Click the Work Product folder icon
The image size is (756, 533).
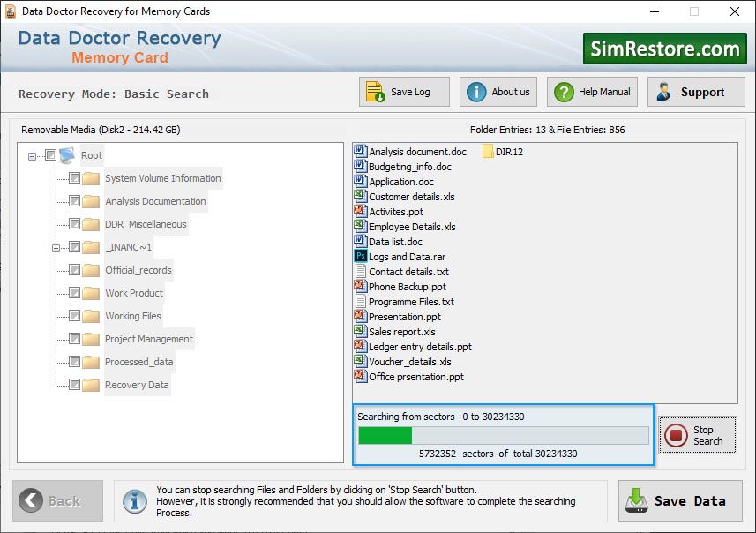91,293
